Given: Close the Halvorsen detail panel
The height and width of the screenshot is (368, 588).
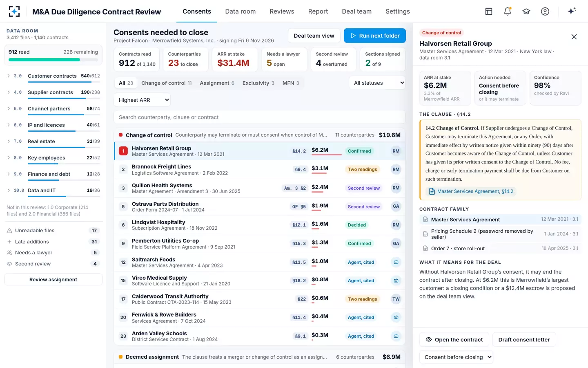Looking at the screenshot, I should click(x=574, y=37).
